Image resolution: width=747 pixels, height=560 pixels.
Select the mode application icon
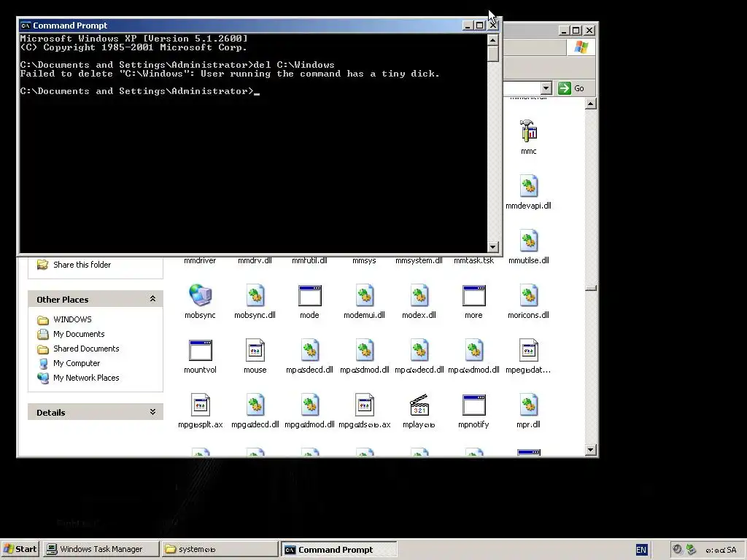(309, 295)
